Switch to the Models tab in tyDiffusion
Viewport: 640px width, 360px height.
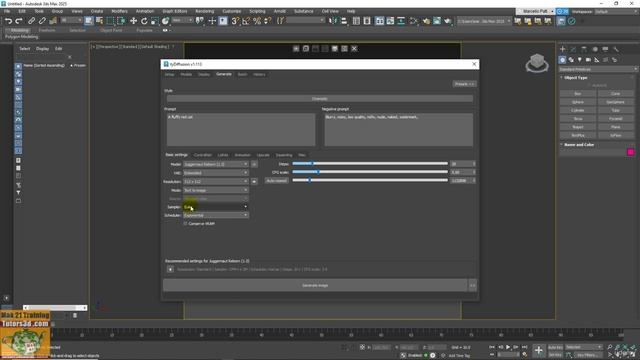tap(186, 74)
